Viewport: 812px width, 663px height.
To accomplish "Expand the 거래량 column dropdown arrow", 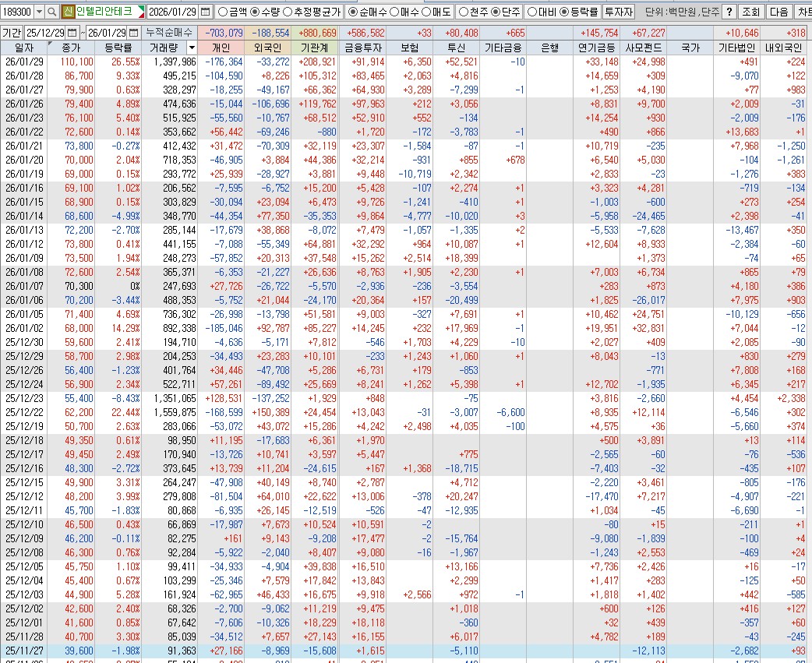I will tap(192, 48).
